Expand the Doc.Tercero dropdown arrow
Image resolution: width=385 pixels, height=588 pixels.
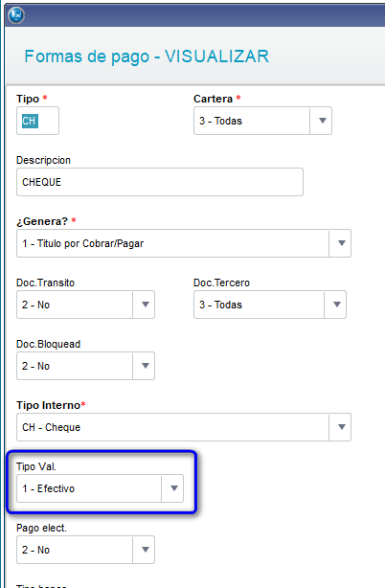coord(336,305)
